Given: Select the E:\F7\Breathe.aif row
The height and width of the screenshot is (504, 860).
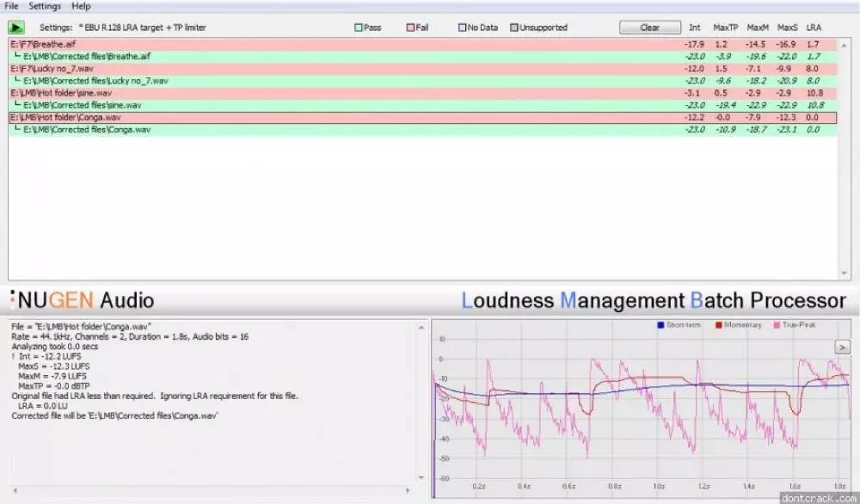Looking at the screenshot, I should (x=423, y=45).
